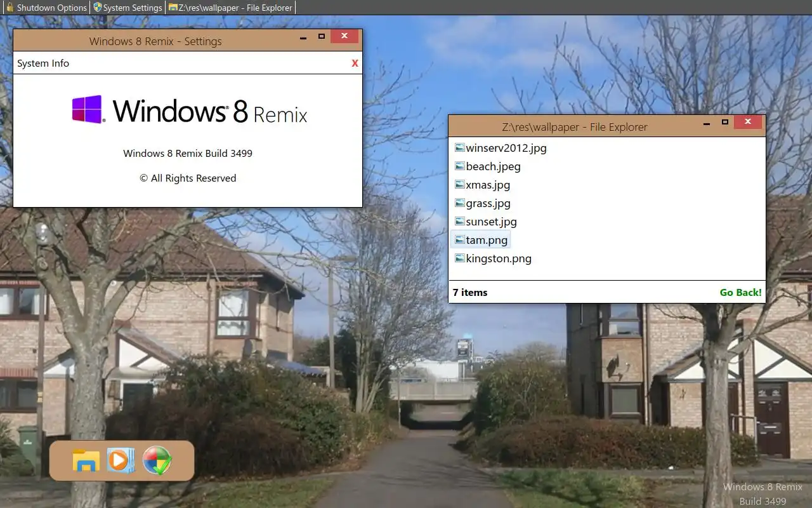The width and height of the screenshot is (812, 508).
Task: Launch the media player dock icon
Action: pyautogui.click(x=121, y=460)
